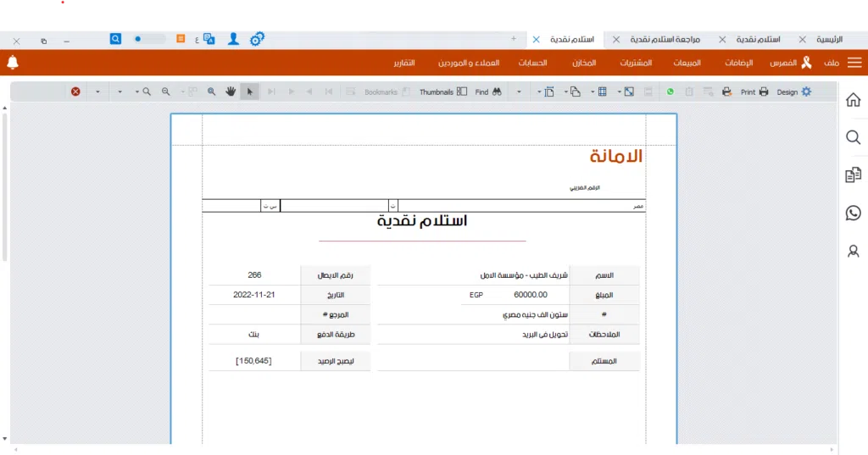The width and height of the screenshot is (868, 455).
Task: Click the page fit/scale icon
Action: [630, 92]
